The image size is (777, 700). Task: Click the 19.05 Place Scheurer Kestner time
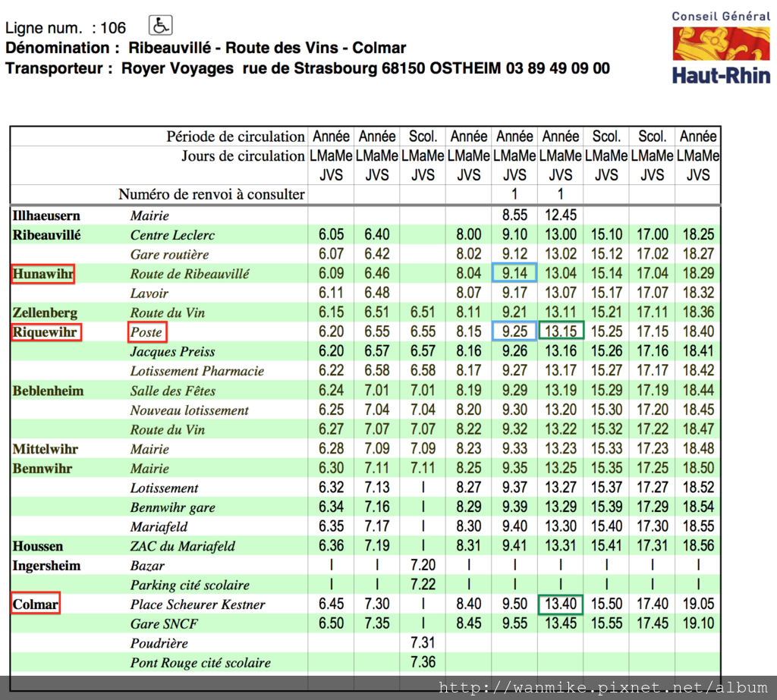pos(698,604)
